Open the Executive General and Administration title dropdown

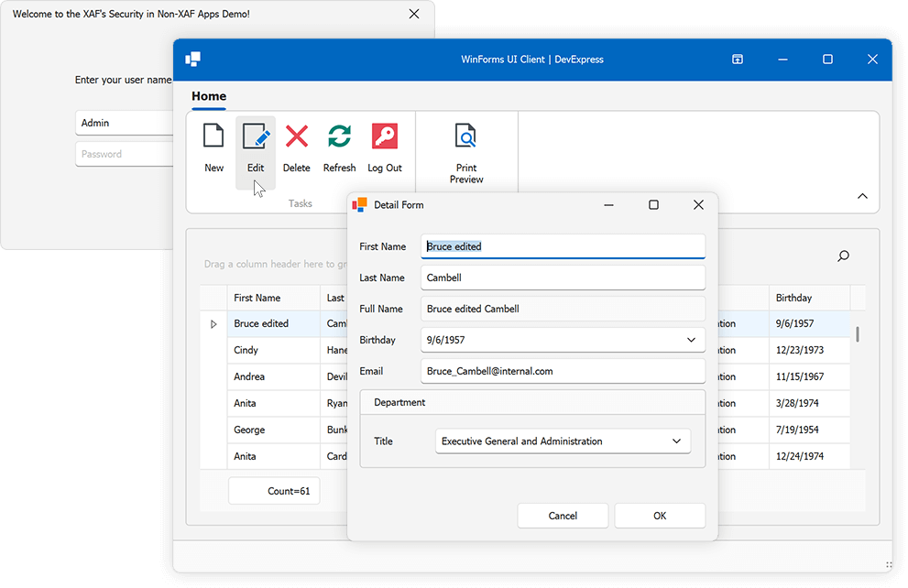coord(678,441)
